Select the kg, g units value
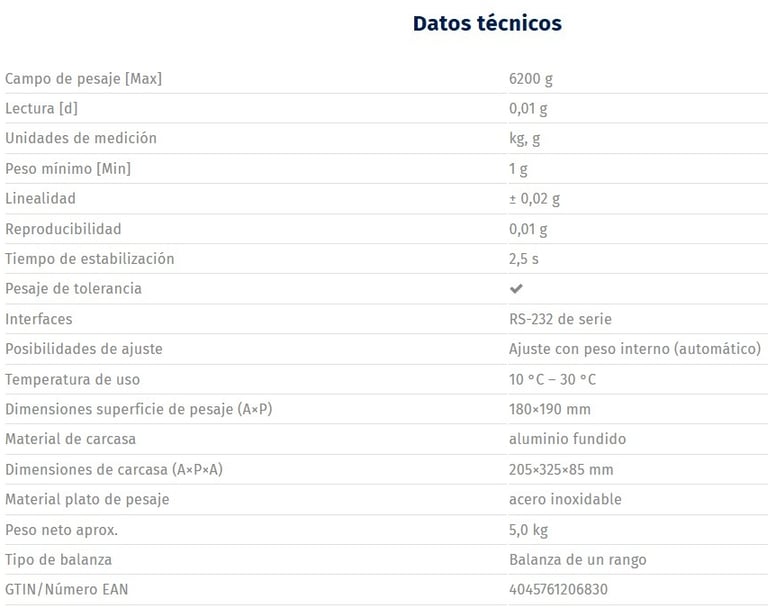The height and width of the screenshot is (608, 768). click(x=524, y=139)
